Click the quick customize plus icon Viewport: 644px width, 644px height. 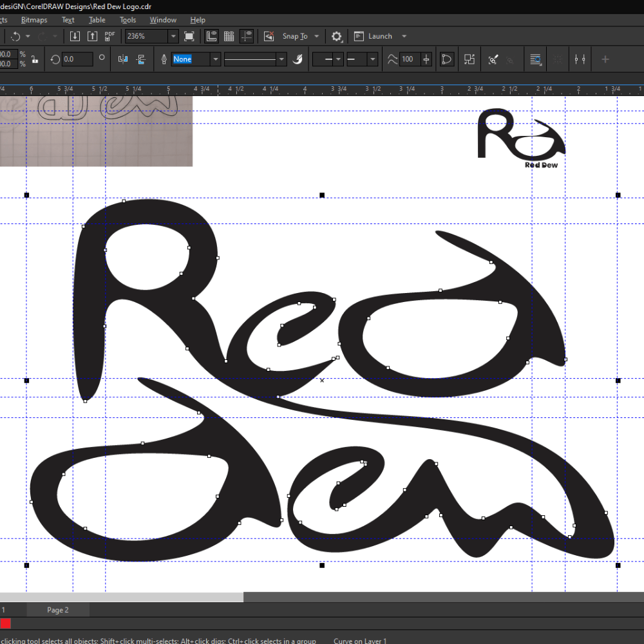605,59
